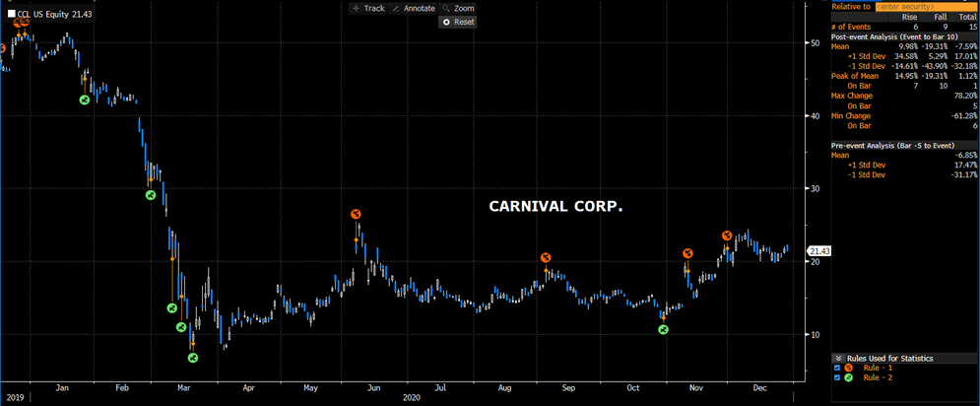Click the -6.85% pre-event mean value
The width and height of the screenshot is (980, 406).
point(965,155)
